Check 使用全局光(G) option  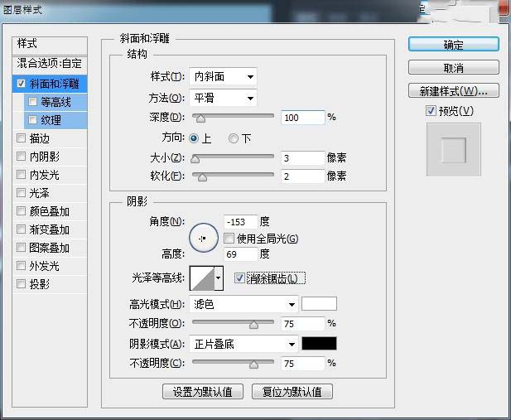click(x=229, y=239)
